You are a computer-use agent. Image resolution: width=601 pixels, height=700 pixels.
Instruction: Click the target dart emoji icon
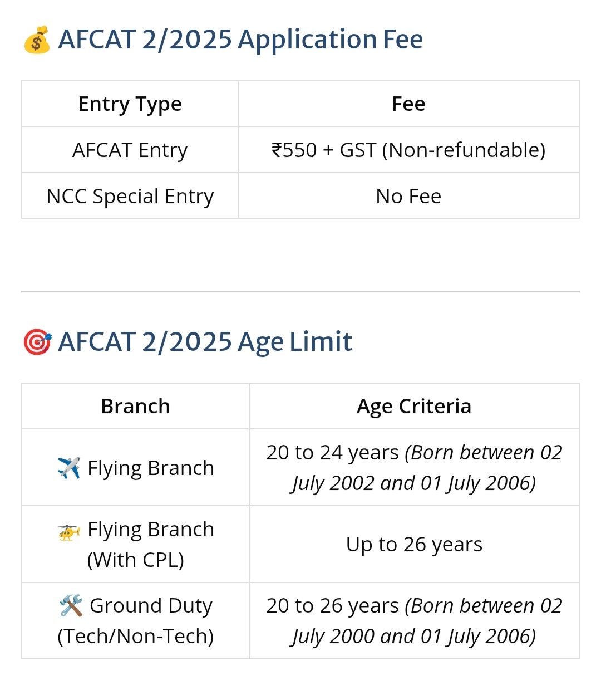tap(37, 342)
